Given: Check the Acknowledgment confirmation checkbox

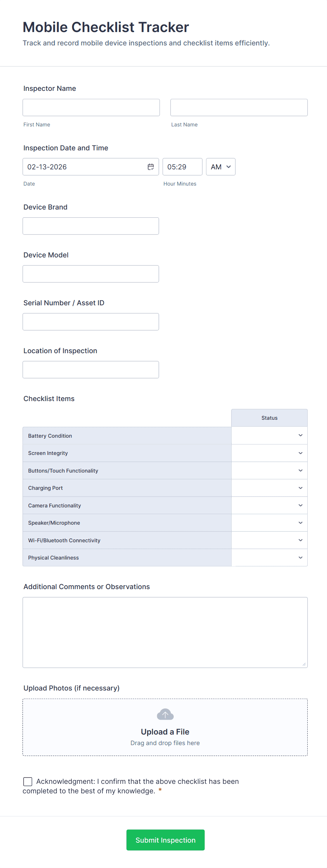Looking at the screenshot, I should click(28, 781).
